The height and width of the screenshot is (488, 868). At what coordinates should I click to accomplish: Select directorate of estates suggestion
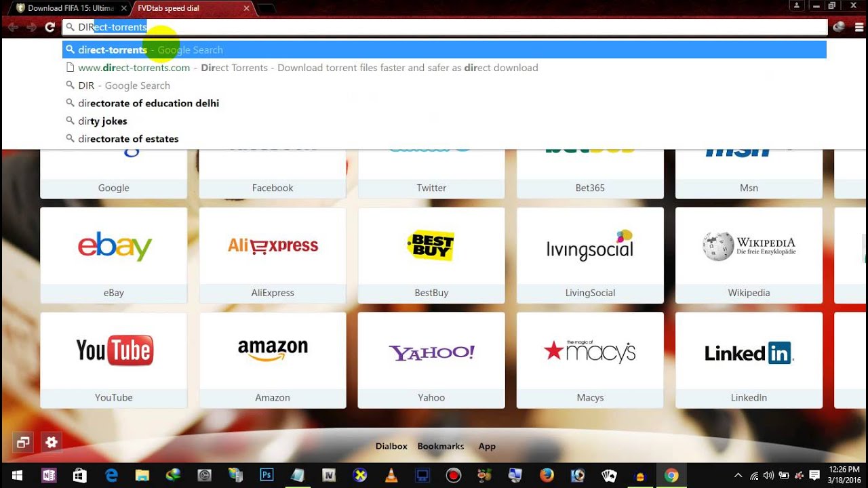(x=444, y=138)
